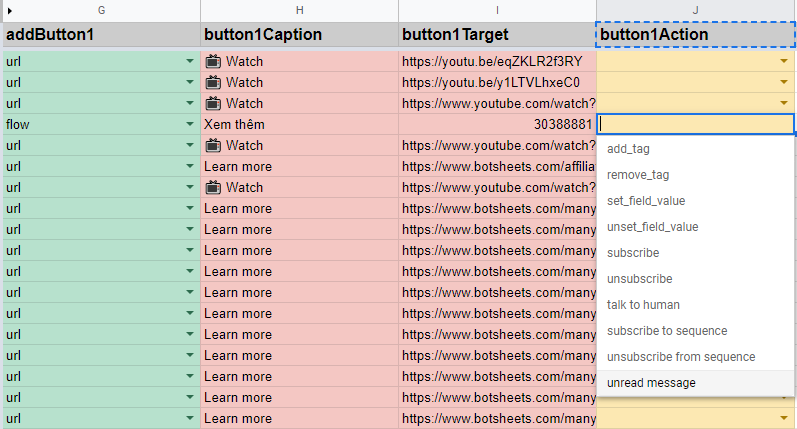
Task: Open the youtu.be/eqZKLR2f3RY link cell
Action: 497,62
